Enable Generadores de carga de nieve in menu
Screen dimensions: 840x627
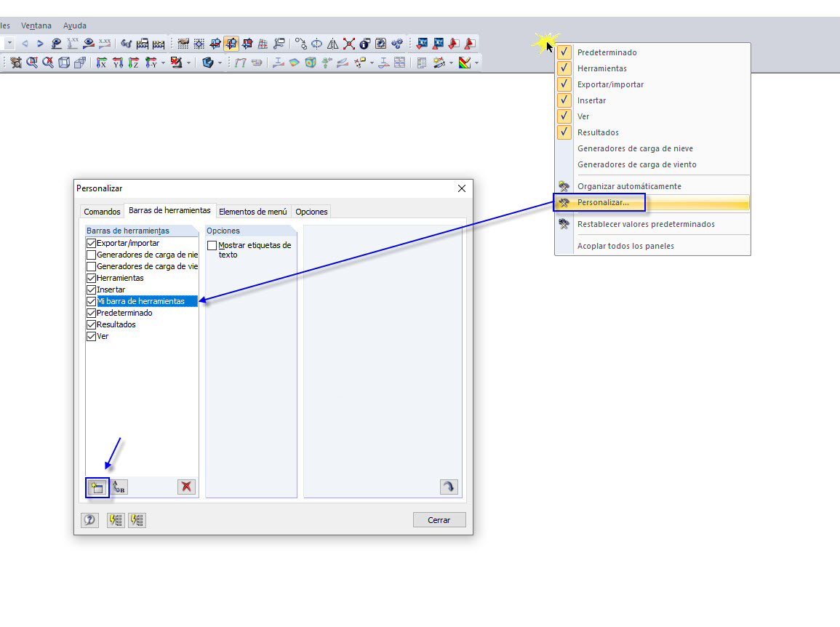coord(652,148)
